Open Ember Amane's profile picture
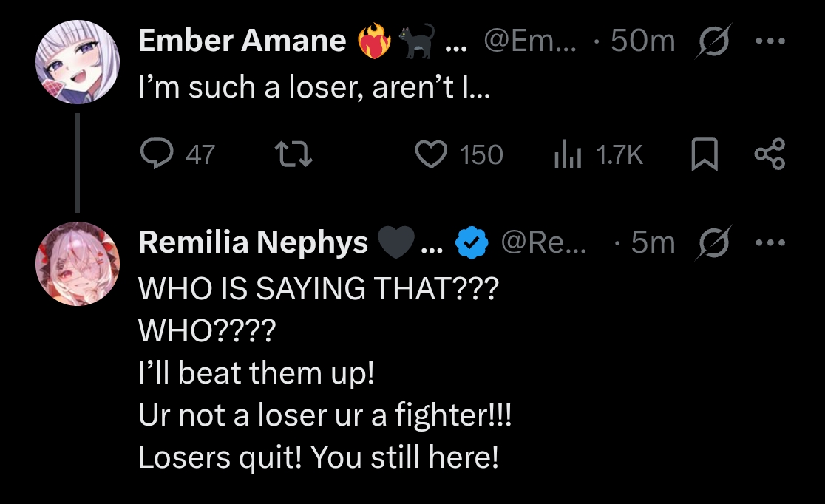 tap(78, 62)
